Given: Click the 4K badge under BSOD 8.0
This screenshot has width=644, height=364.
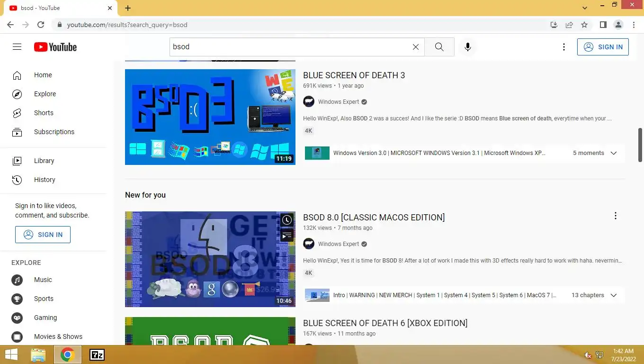Looking at the screenshot, I should pos(308,273).
